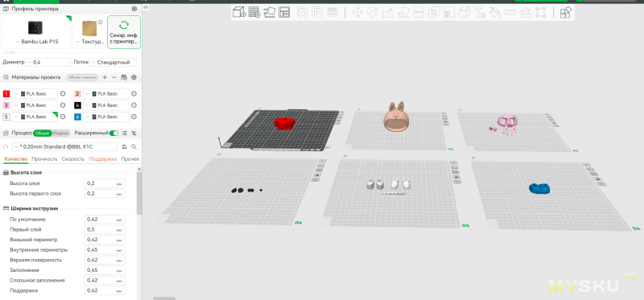Click the Add cube model icon

(239, 12)
